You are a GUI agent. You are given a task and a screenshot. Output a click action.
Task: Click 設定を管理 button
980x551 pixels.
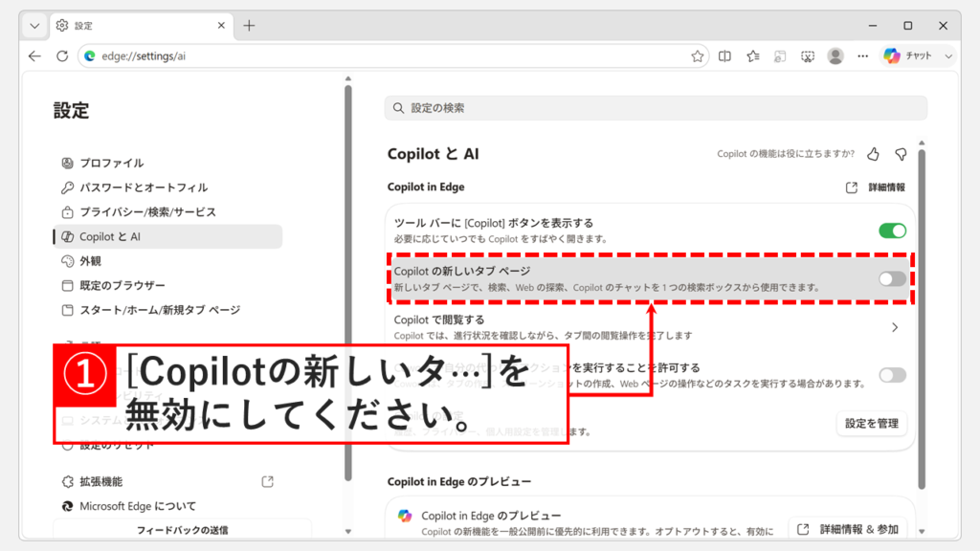pos(871,424)
